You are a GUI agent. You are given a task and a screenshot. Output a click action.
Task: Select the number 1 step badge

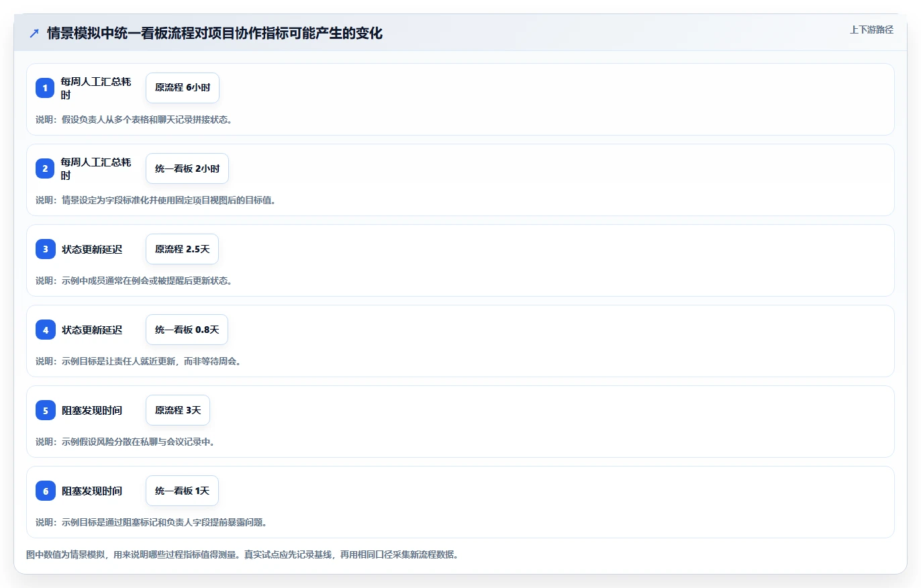coord(45,88)
